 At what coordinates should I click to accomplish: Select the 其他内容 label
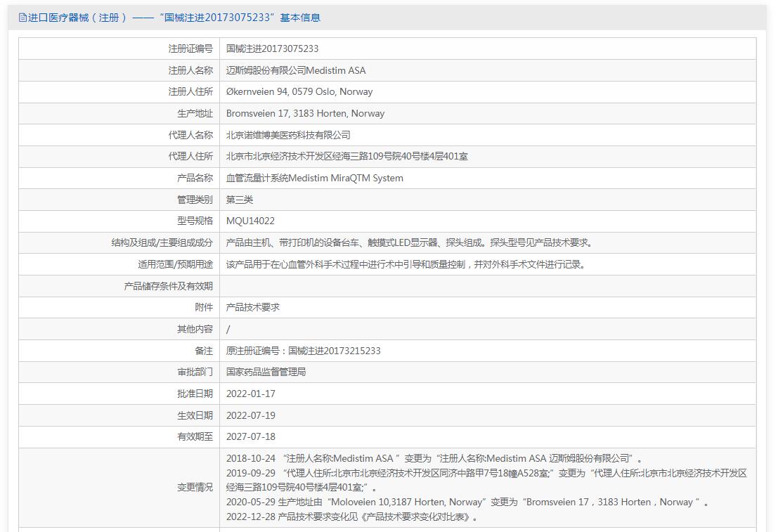(x=195, y=329)
